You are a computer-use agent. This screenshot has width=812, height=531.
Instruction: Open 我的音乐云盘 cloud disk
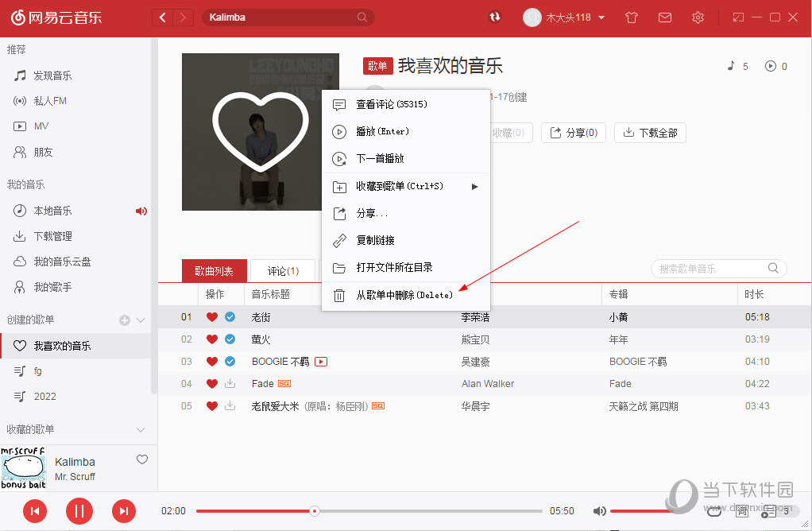pos(56,261)
